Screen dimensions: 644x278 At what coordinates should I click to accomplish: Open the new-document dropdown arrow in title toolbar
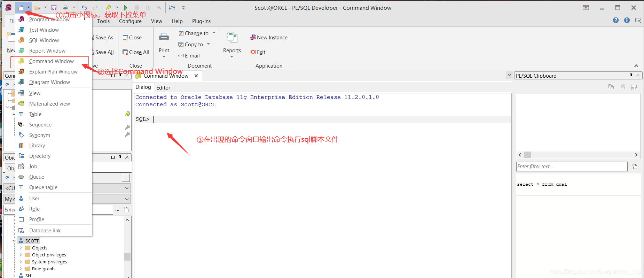29,7
